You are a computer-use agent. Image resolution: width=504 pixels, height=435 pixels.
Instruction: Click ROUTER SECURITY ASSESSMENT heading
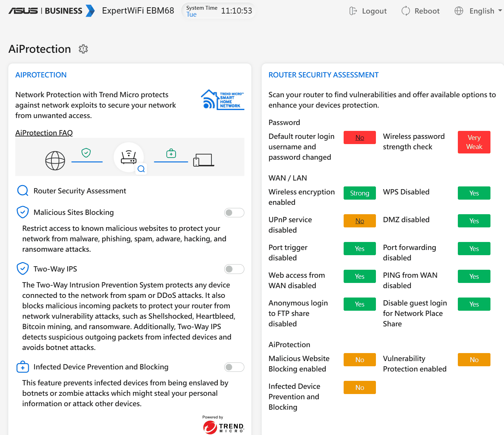[x=324, y=75]
